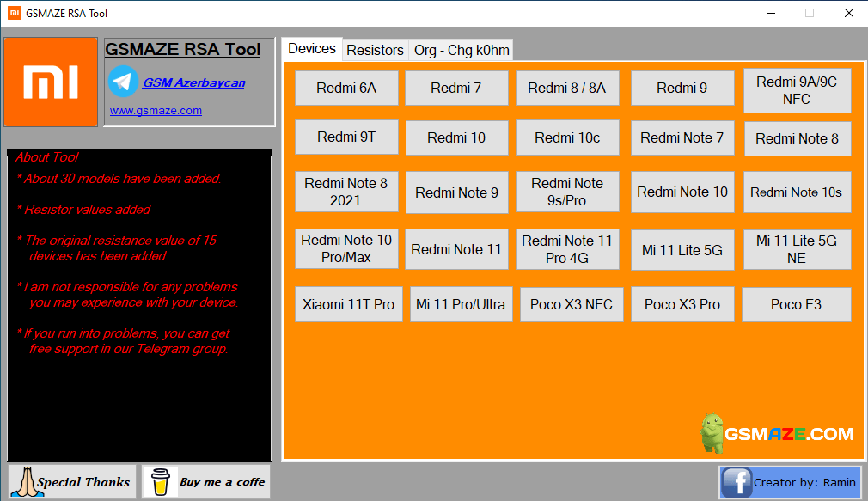Open the Telegram GSM Azerbaycan channel icon

(x=122, y=82)
